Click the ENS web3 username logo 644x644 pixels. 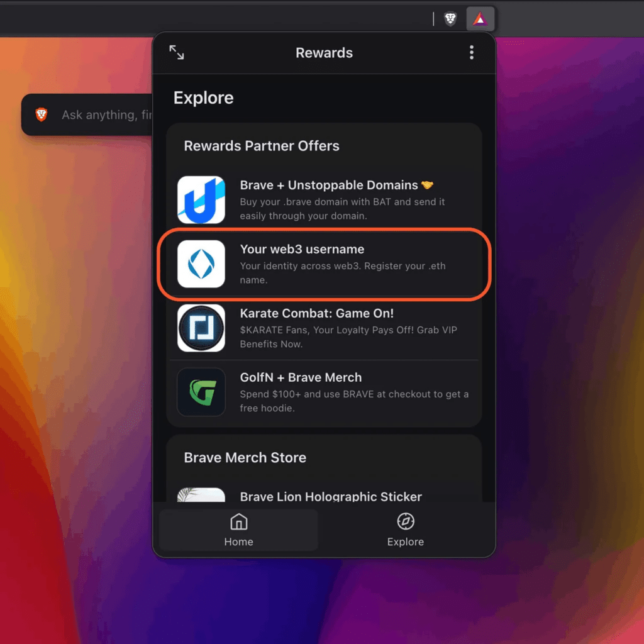(201, 264)
